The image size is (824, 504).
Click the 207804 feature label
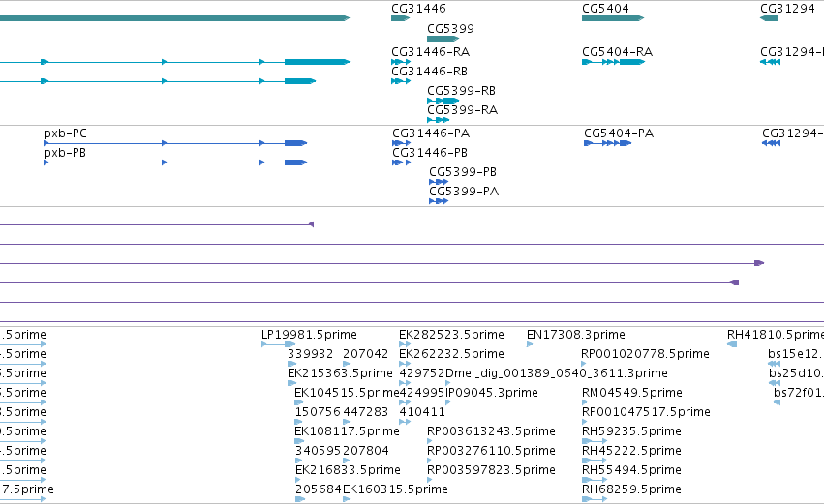(x=366, y=451)
